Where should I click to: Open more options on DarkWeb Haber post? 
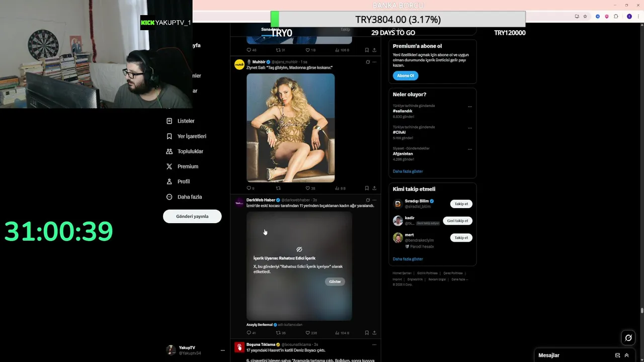[x=374, y=200]
